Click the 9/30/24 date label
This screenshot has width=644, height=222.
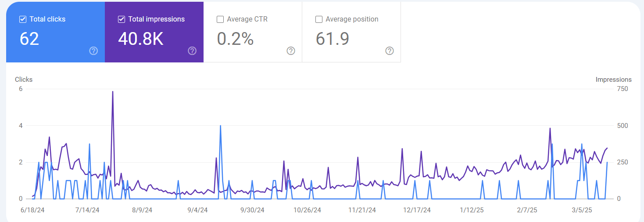coord(252,210)
